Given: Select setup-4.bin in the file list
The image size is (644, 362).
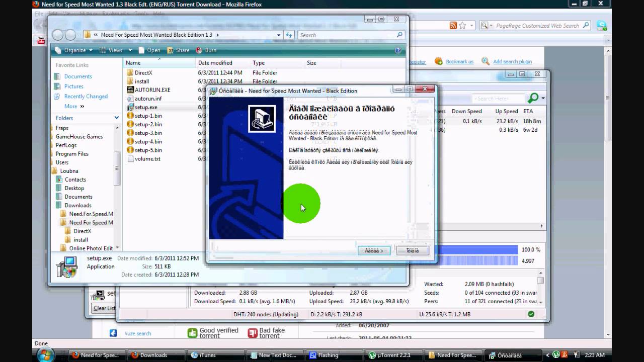Looking at the screenshot, I should tap(148, 141).
